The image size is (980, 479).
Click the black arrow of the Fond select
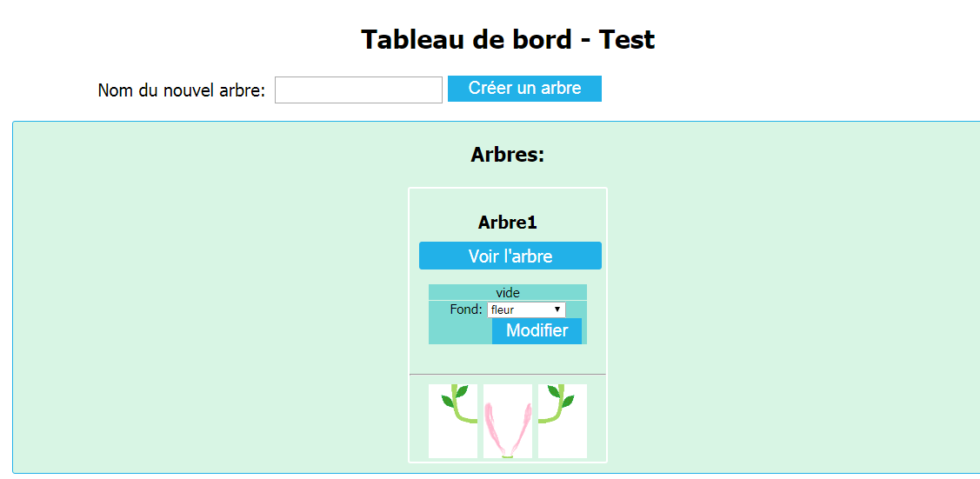point(557,309)
